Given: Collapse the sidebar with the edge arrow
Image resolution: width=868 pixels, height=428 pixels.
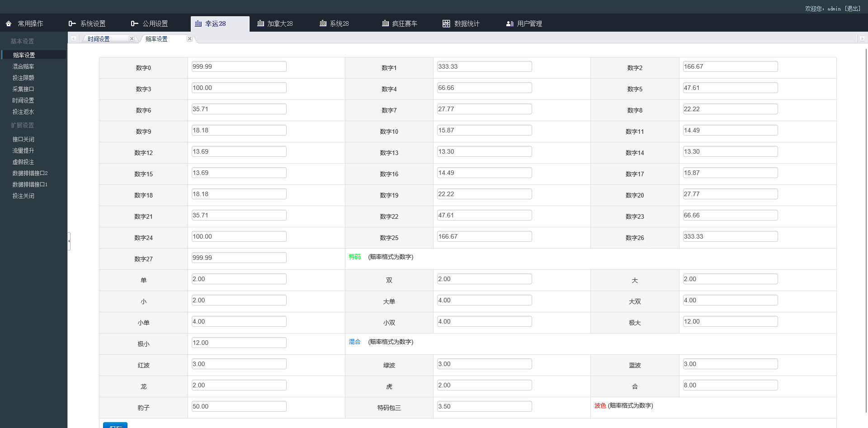Looking at the screenshot, I should (69, 241).
